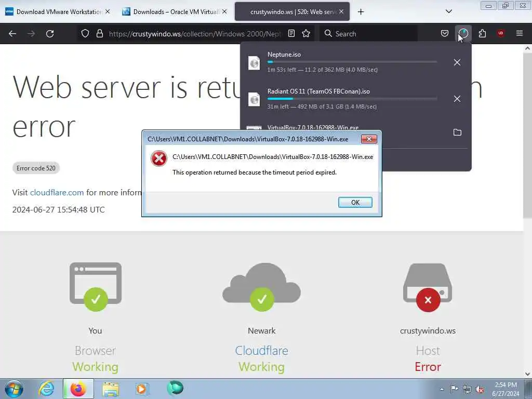Viewport: 532px width, 399px height.
Task: Open a new tab with plus button
Action: 361,12
